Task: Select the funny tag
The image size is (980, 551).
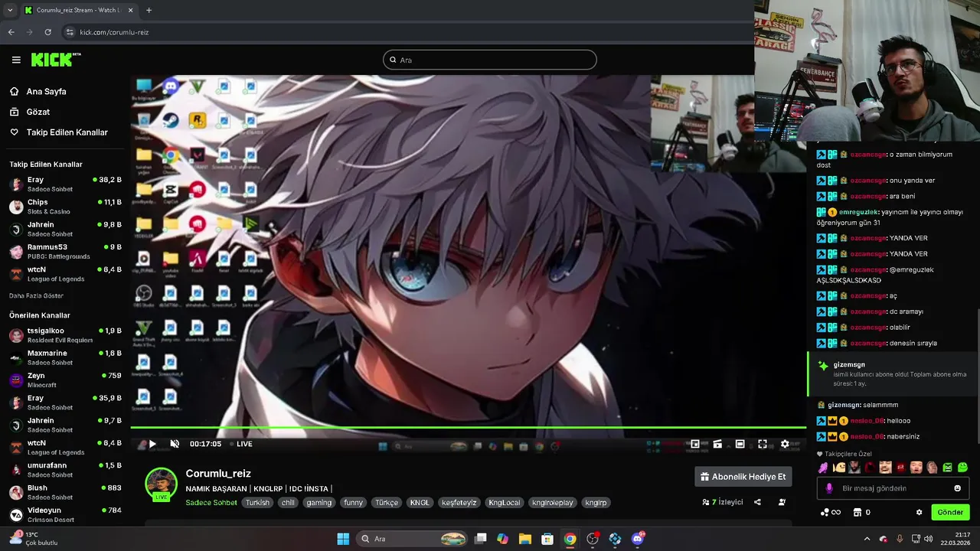Action: (353, 503)
